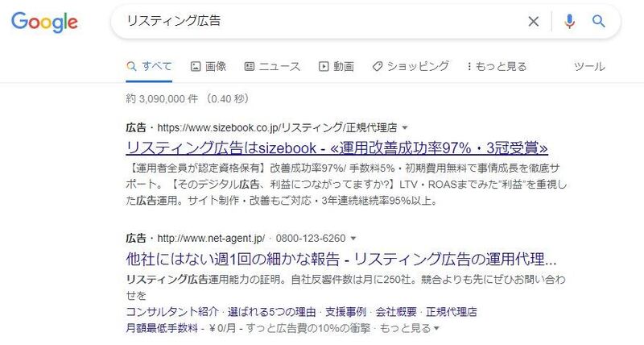Open the 支援事例 sitelink
Image resolution: width=644 pixels, height=345 pixels.
(345, 312)
